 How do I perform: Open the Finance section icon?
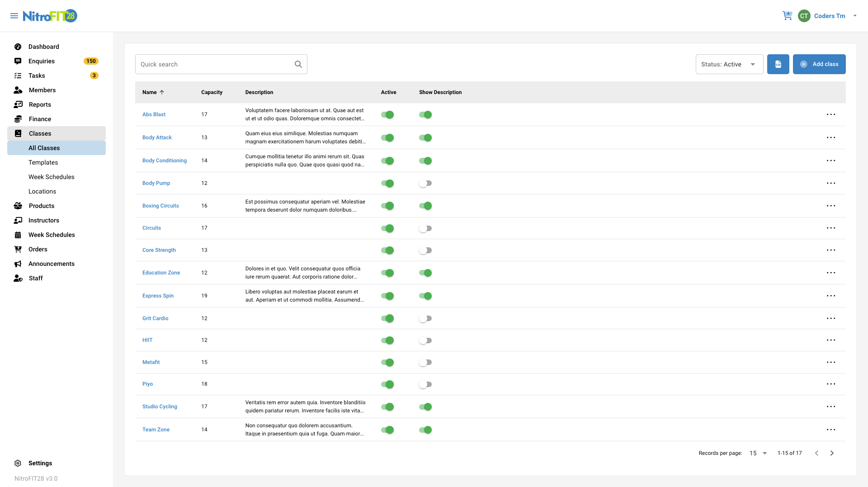(x=18, y=119)
